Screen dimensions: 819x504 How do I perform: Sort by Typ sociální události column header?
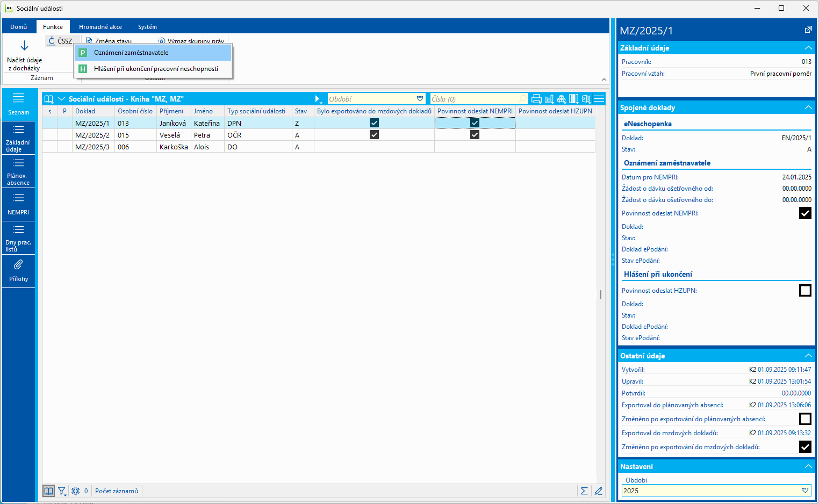click(x=258, y=111)
